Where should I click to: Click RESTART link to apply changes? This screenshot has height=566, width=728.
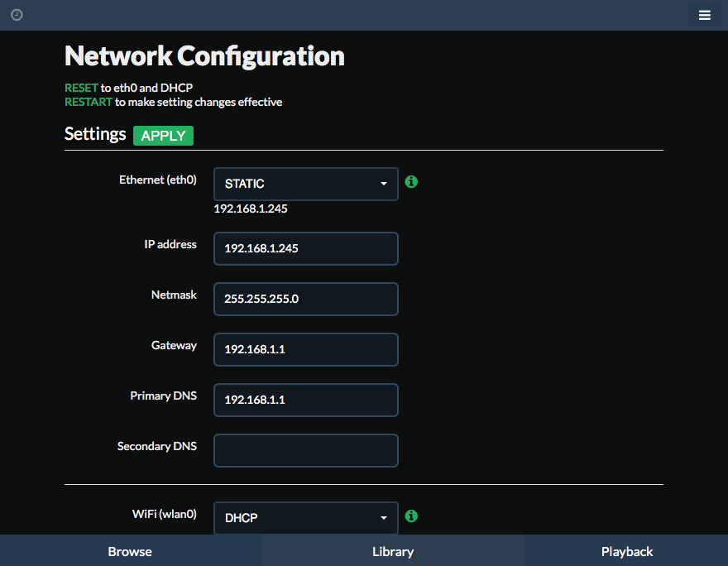point(89,102)
